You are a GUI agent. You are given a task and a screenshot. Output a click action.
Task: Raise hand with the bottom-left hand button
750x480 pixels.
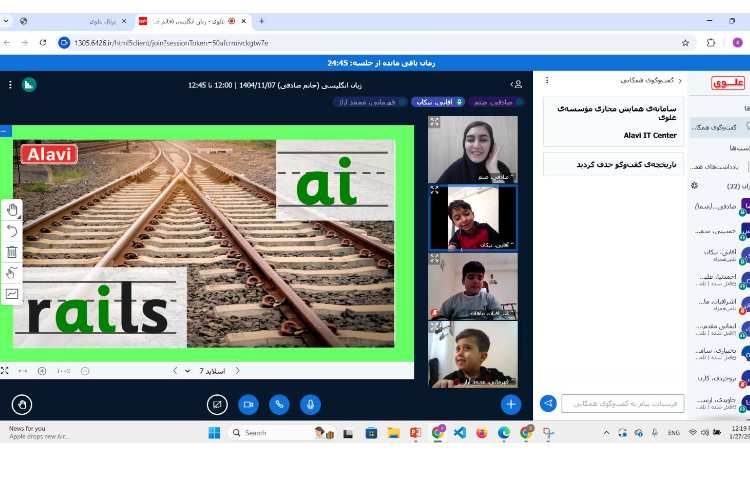tap(22, 404)
